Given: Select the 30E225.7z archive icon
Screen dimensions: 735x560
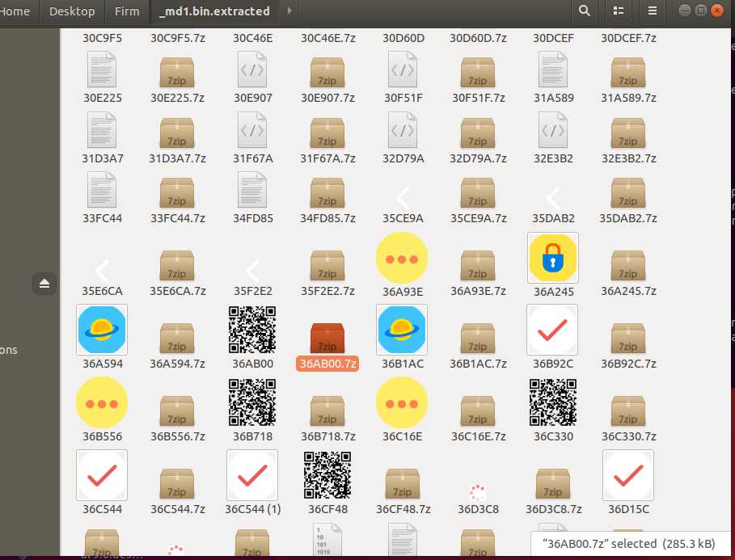Looking at the screenshot, I should click(x=177, y=73).
